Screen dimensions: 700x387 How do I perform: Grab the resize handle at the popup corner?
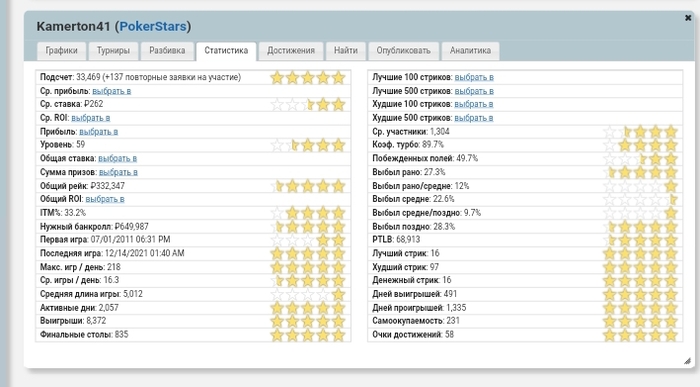[x=687, y=361]
